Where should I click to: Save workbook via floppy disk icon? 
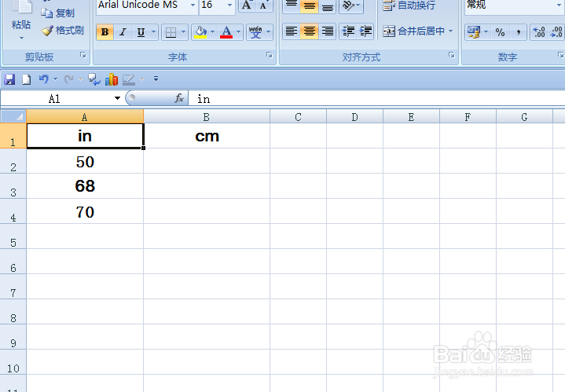pyautogui.click(x=9, y=79)
